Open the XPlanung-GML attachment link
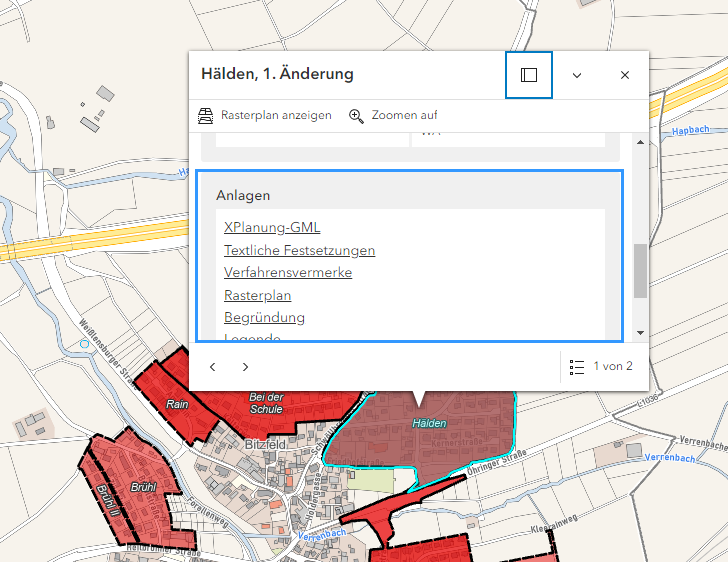 (272, 228)
